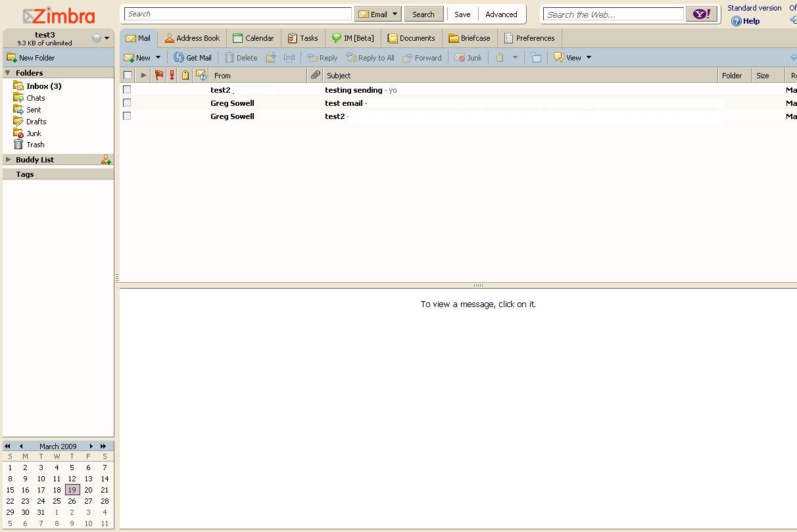Go to next year in mini calendar
The height and width of the screenshot is (532, 797).
point(103,446)
